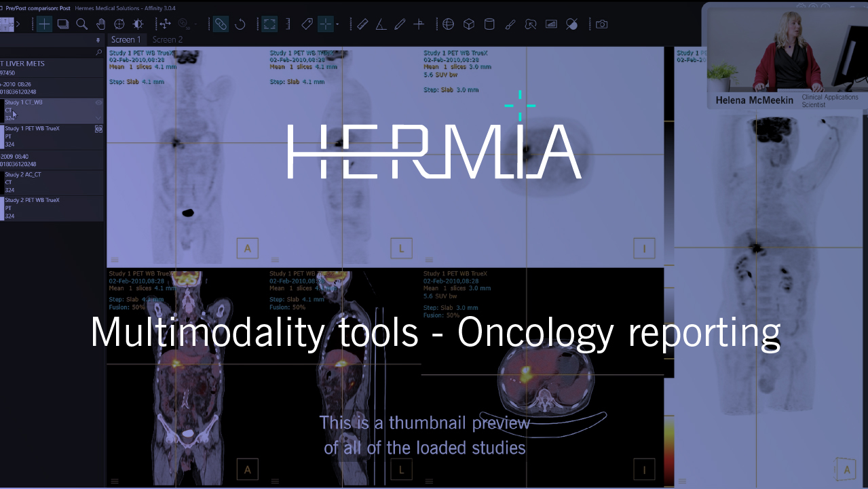
Task: Open dropdown arrow beside crosshair display button
Action: pos(337,25)
